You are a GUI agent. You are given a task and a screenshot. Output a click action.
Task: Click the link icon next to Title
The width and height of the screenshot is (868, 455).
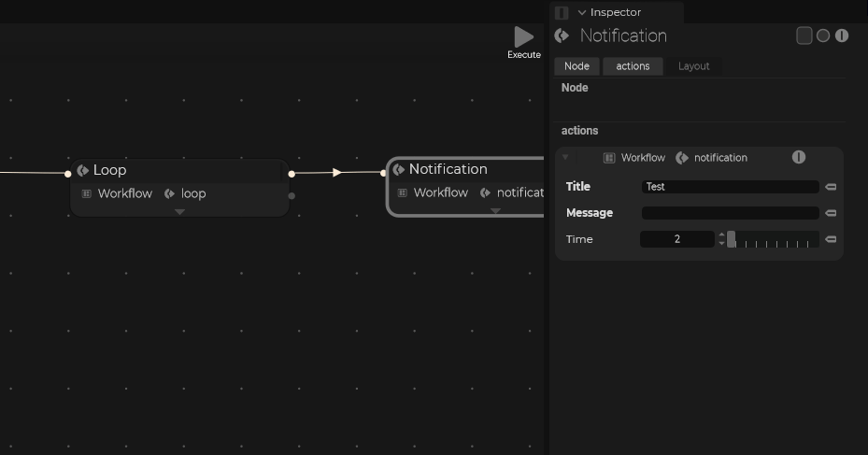[x=831, y=187]
